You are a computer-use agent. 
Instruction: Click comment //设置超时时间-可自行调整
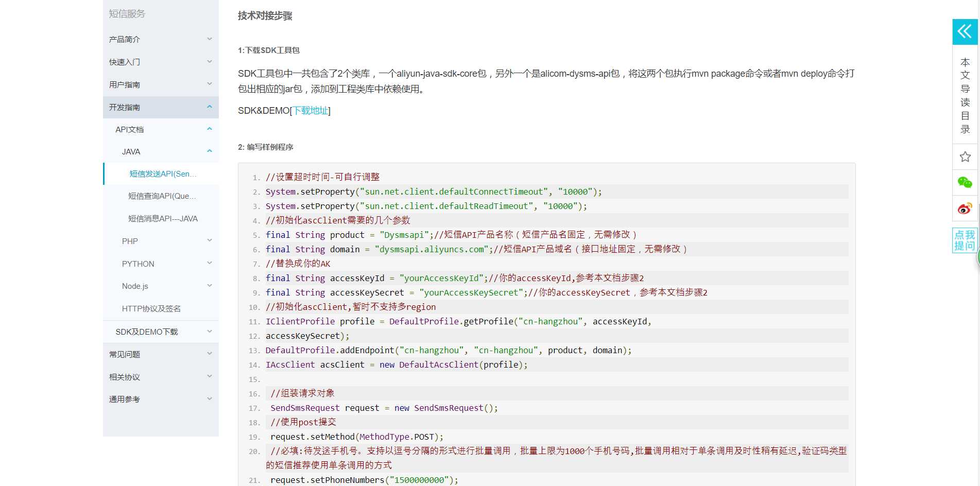click(x=322, y=177)
